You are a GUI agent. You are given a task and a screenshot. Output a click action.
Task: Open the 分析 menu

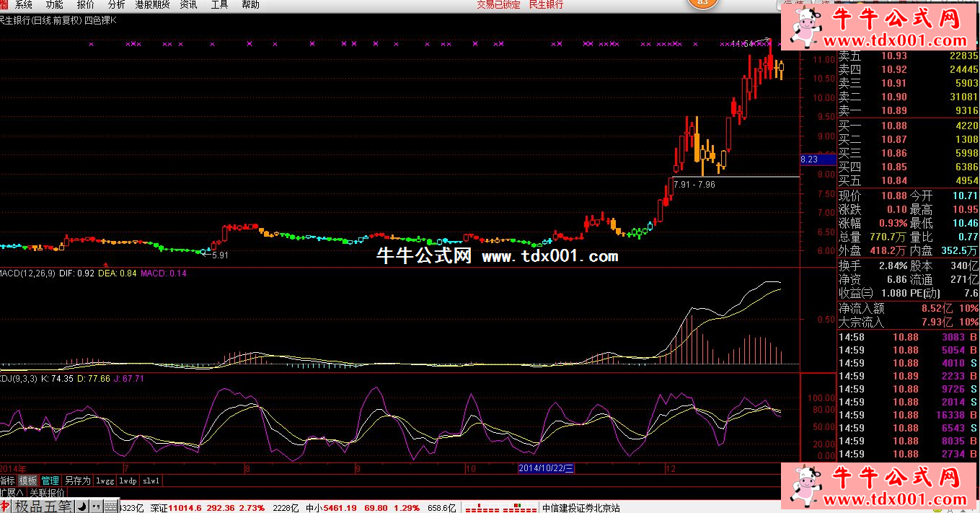tap(116, 4)
